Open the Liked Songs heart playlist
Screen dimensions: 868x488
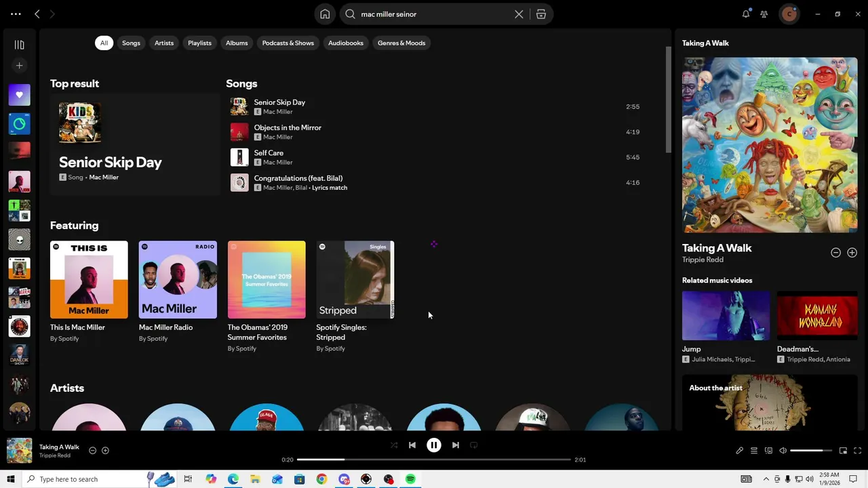19,95
